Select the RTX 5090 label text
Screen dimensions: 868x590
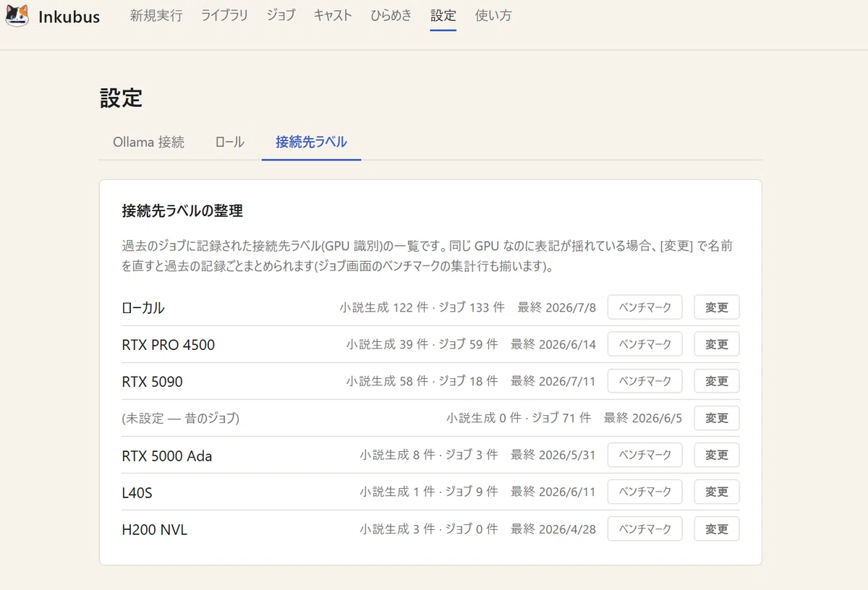pyautogui.click(x=152, y=382)
